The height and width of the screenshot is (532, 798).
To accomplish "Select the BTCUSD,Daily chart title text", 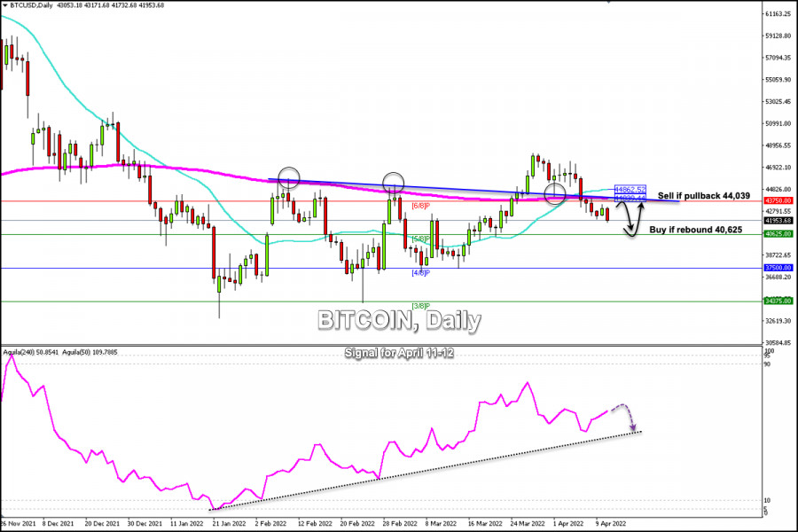I will [x=31, y=5].
